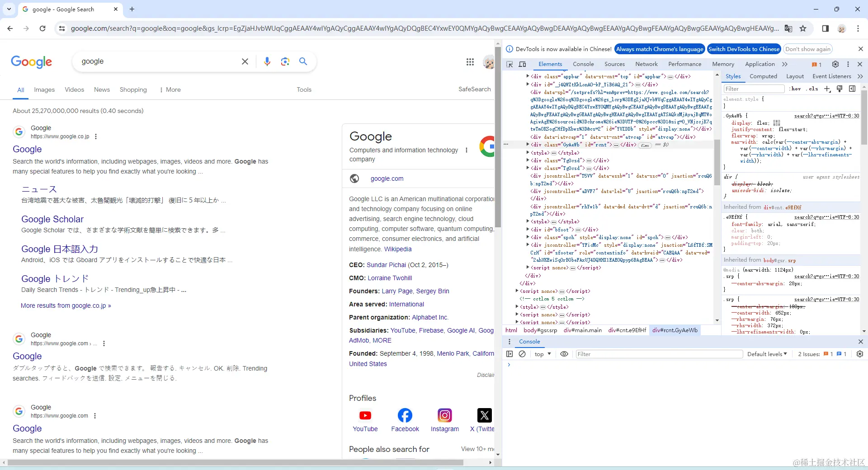The width and height of the screenshot is (868, 470).
Task: Show more Styles sidebar tabs chevron
Action: tap(860, 76)
